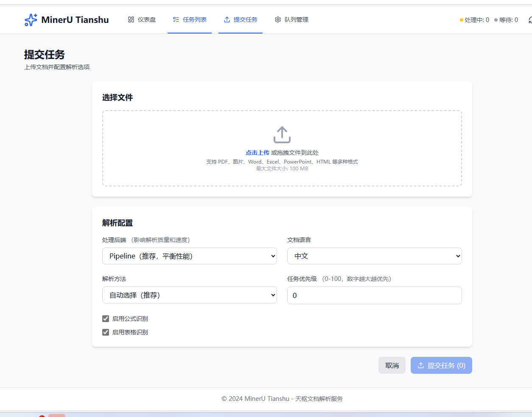
Task: Click the MinerU Tianshu sparkle logo icon
Action: tap(31, 19)
